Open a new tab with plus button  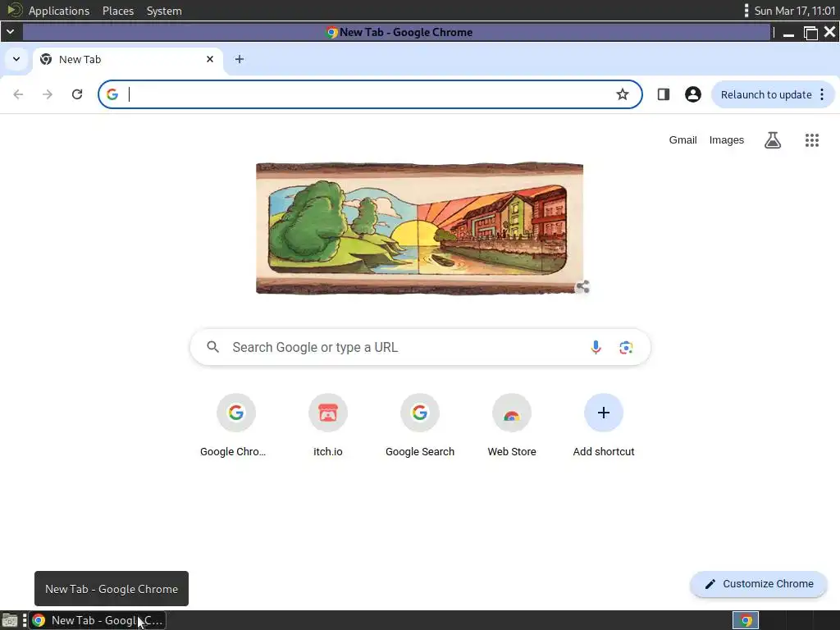(240, 59)
